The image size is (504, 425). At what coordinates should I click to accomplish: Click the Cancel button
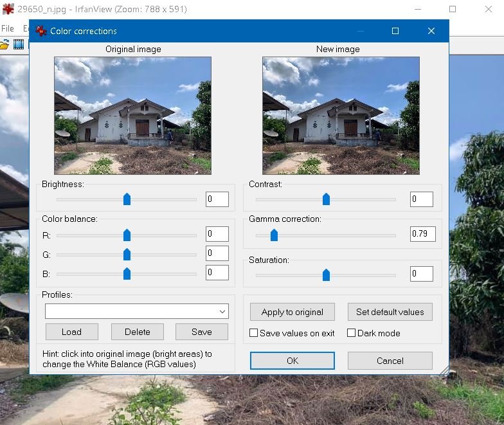(x=390, y=361)
